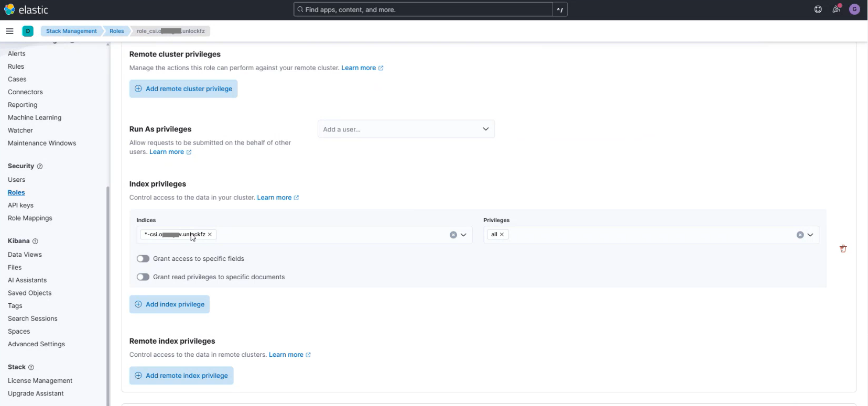Image resolution: width=868 pixels, height=406 pixels.
Task: Open Learn more for remote cluster privileges
Action: point(362,68)
